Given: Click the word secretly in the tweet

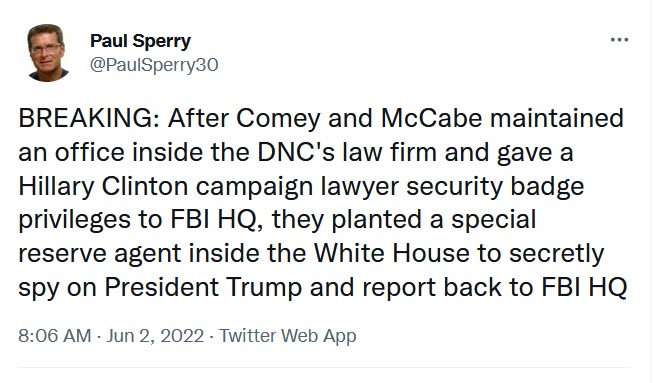Looking at the screenshot, I should tap(556, 254).
